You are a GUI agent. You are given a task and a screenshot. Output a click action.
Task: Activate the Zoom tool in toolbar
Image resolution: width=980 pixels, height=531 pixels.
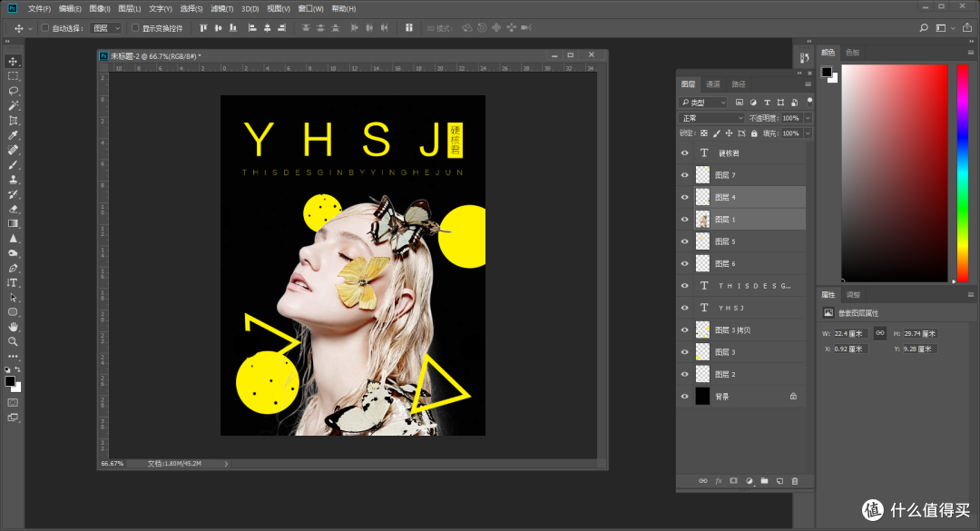click(x=13, y=341)
